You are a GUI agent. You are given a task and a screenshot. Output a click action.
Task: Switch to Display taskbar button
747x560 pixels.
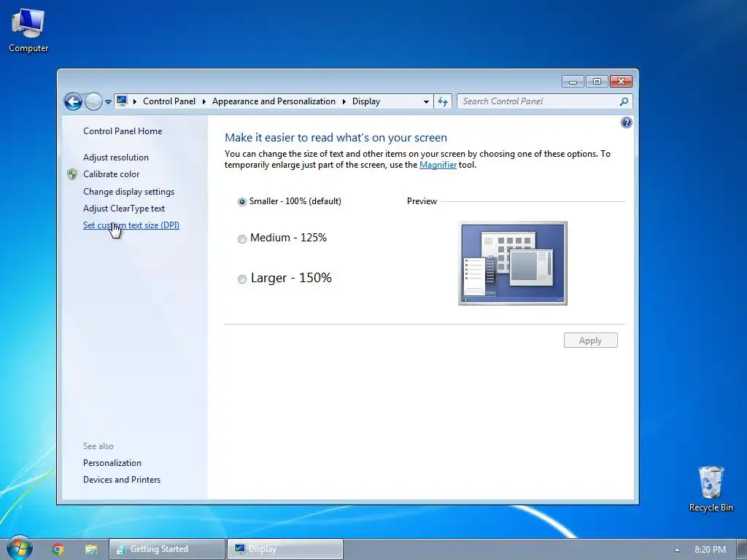coord(285,549)
